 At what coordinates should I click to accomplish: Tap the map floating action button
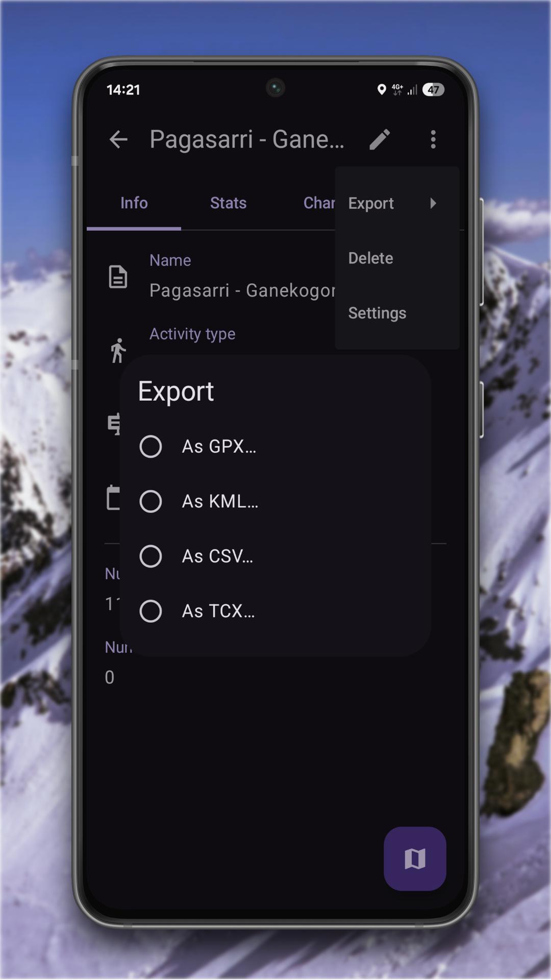point(415,859)
